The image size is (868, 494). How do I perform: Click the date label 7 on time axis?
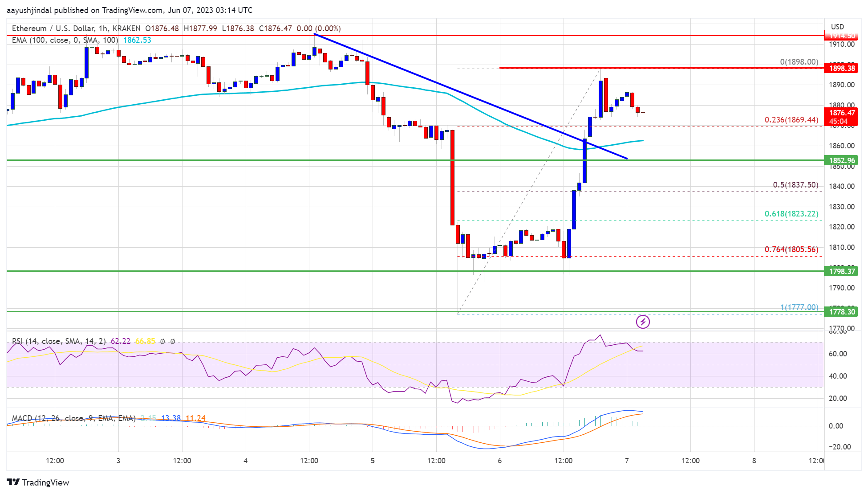tap(627, 461)
